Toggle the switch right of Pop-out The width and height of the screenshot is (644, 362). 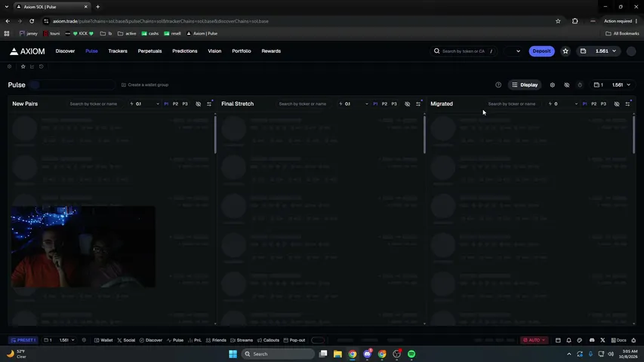click(318, 340)
